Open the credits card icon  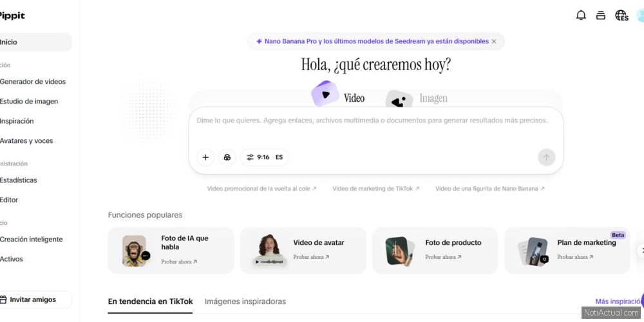click(x=600, y=15)
